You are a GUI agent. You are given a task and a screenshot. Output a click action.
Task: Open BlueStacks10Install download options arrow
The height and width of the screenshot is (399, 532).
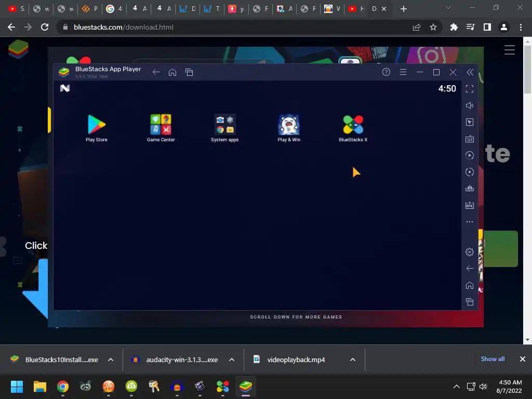tap(111, 360)
